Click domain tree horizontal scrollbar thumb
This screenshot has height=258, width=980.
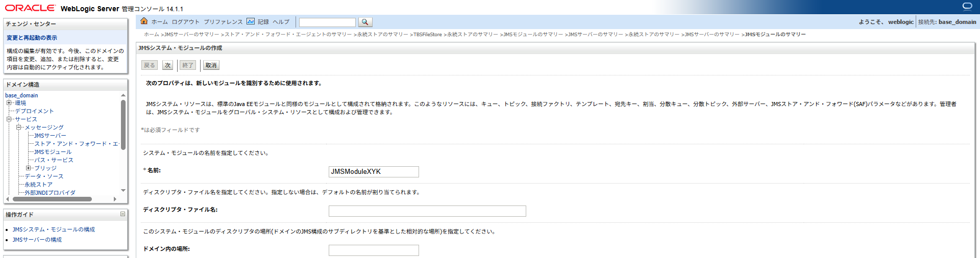[x=52, y=199]
